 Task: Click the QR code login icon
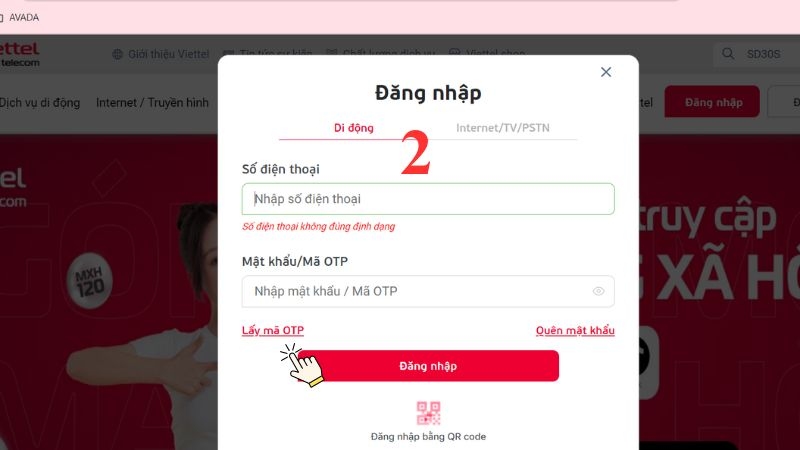428,413
